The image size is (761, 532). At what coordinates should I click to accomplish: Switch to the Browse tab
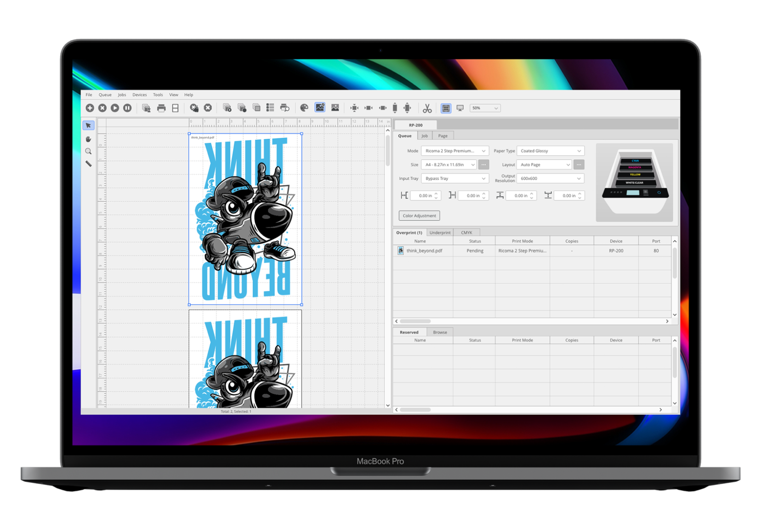[440, 332]
